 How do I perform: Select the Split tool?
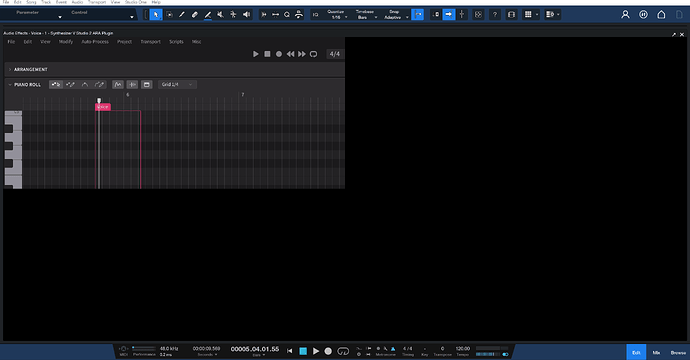[182, 15]
